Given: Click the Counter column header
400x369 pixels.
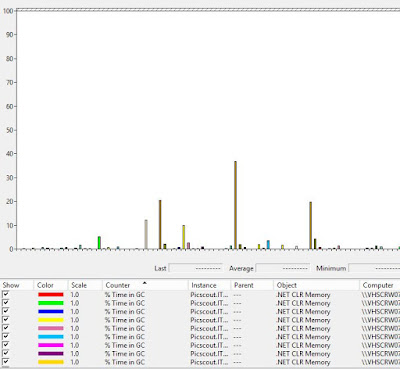Looking at the screenshot, I should pyautogui.click(x=145, y=285).
